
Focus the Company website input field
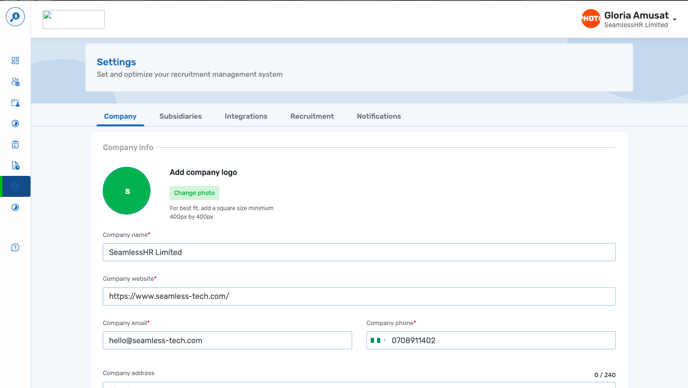click(359, 296)
